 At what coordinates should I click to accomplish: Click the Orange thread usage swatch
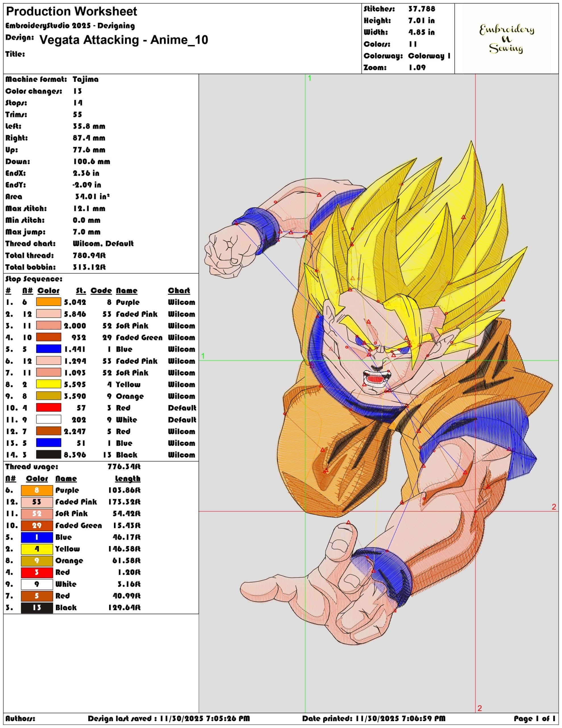point(37,561)
